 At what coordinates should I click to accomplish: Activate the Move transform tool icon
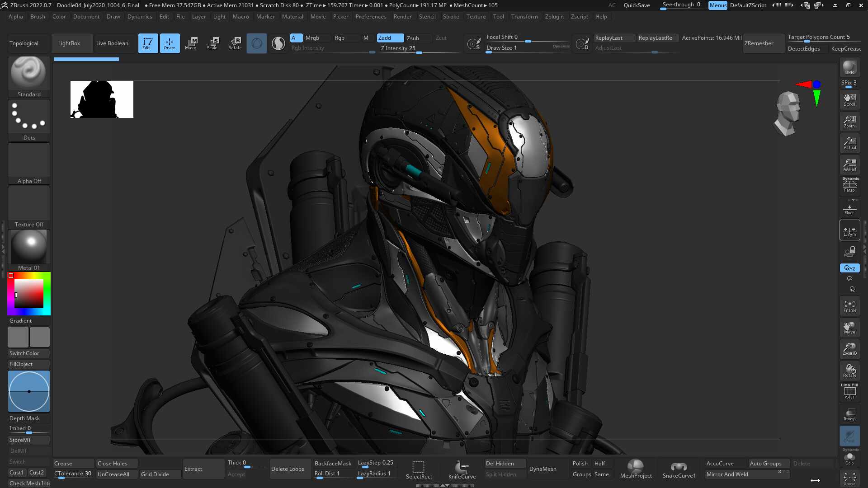[x=191, y=43]
